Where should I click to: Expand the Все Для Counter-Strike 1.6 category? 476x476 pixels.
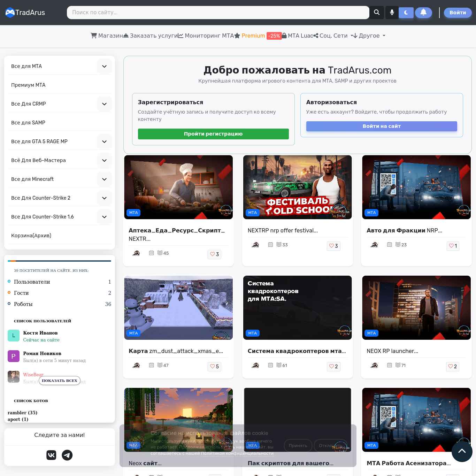pyautogui.click(x=104, y=217)
